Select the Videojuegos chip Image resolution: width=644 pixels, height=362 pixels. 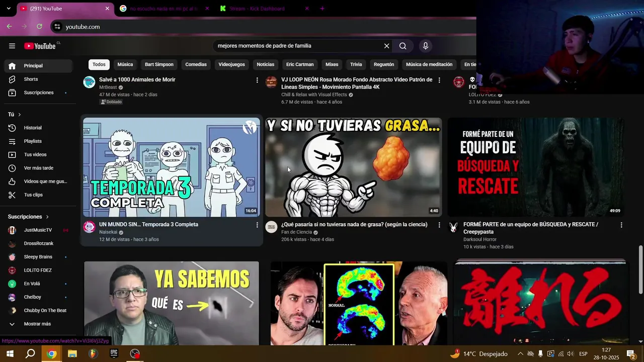point(231,64)
